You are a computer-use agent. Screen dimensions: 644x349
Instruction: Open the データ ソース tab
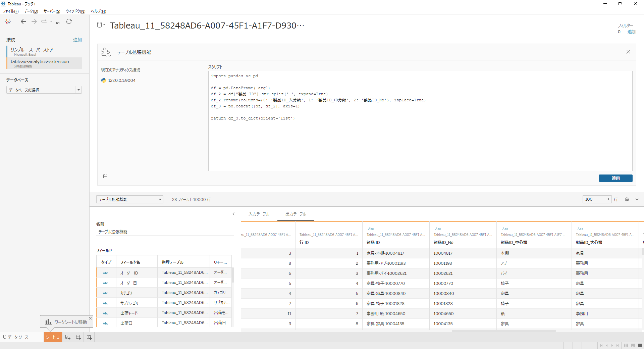point(18,337)
